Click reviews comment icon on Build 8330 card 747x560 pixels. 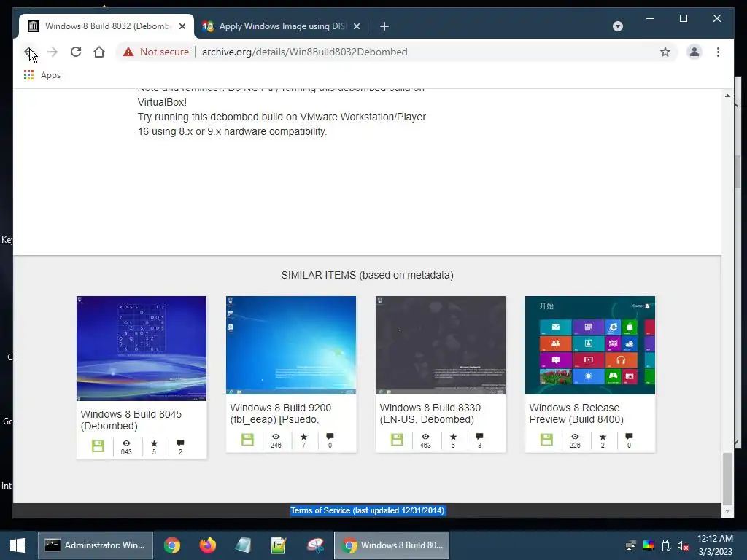(479, 436)
